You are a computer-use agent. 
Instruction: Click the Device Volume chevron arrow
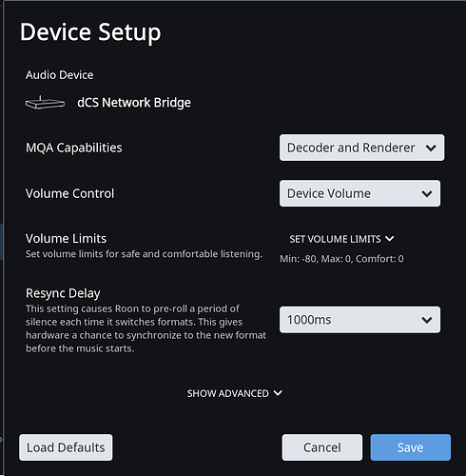tap(427, 194)
